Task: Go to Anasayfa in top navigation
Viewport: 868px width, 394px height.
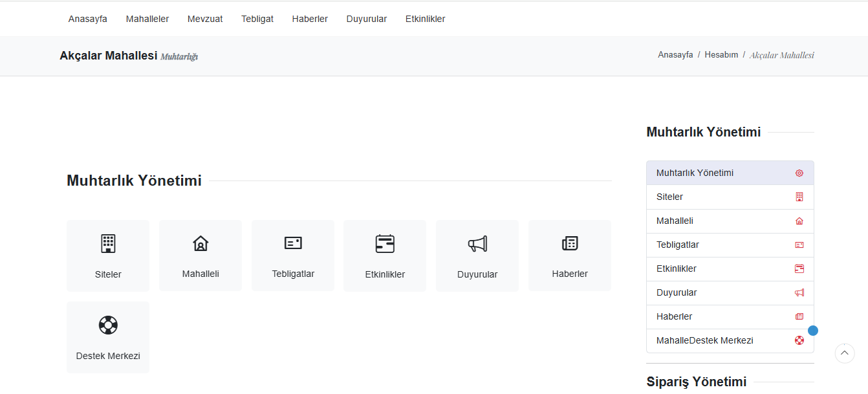Action: [x=88, y=19]
